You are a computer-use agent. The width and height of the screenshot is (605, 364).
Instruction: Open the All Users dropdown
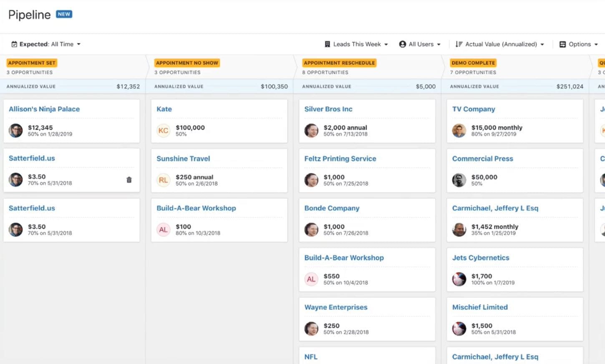420,44
